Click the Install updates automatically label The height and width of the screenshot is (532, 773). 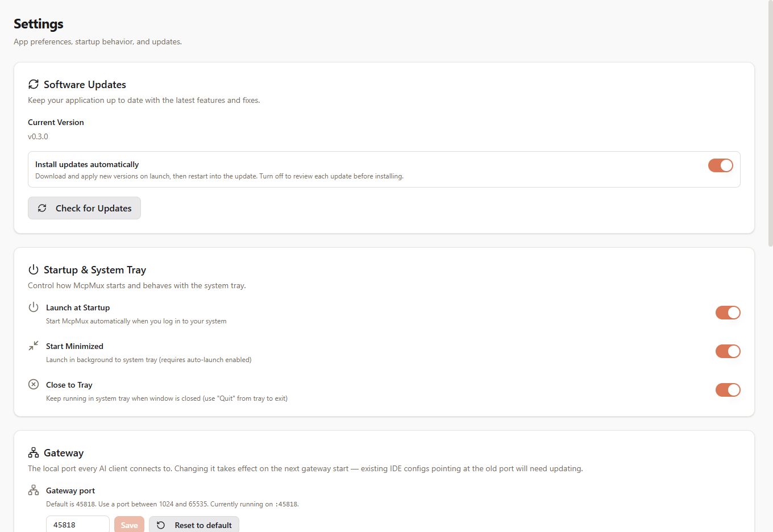tap(87, 164)
